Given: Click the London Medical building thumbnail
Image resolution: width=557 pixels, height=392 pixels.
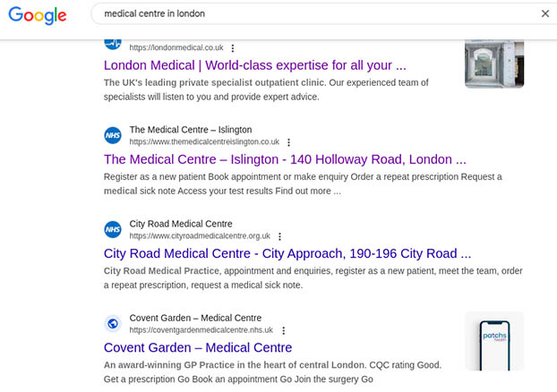Looking at the screenshot, I should tap(494, 63).
